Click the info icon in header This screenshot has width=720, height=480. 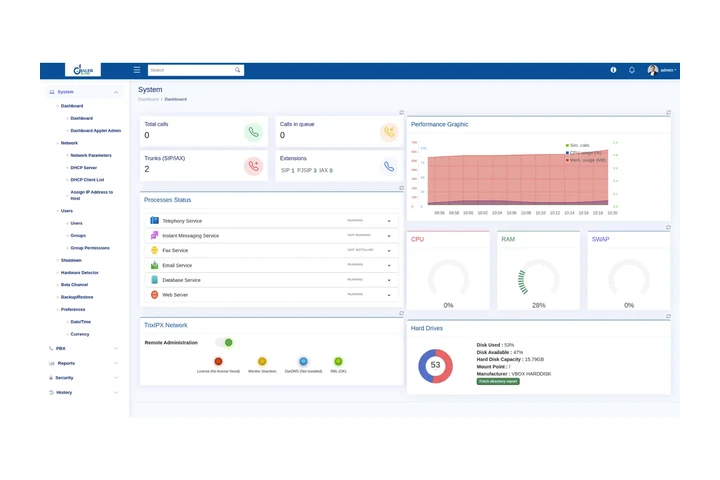click(613, 70)
